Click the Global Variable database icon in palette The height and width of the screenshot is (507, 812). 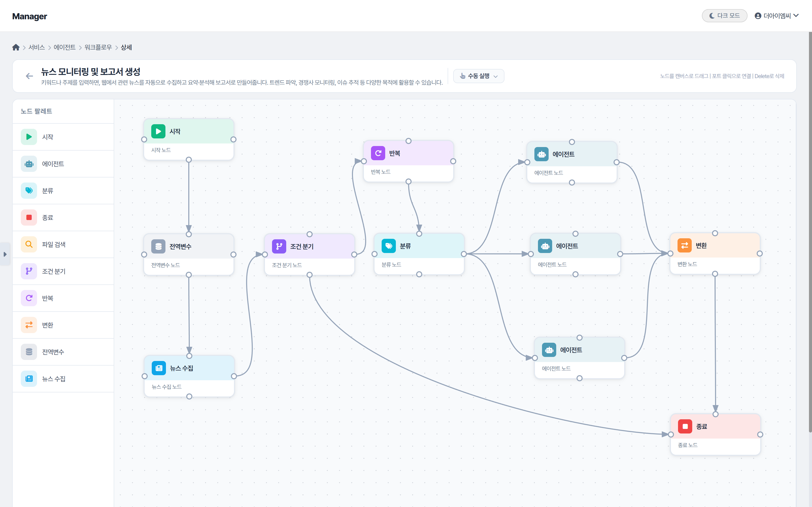[x=29, y=352]
